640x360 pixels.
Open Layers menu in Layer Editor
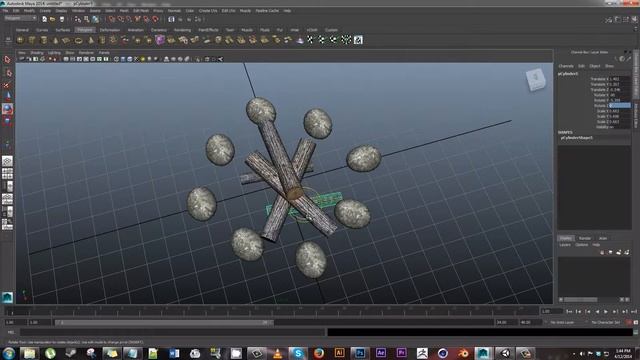pyautogui.click(x=565, y=245)
